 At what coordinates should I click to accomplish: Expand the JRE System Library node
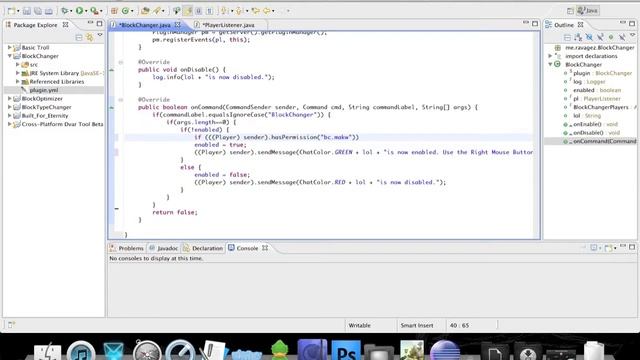[x=18, y=73]
